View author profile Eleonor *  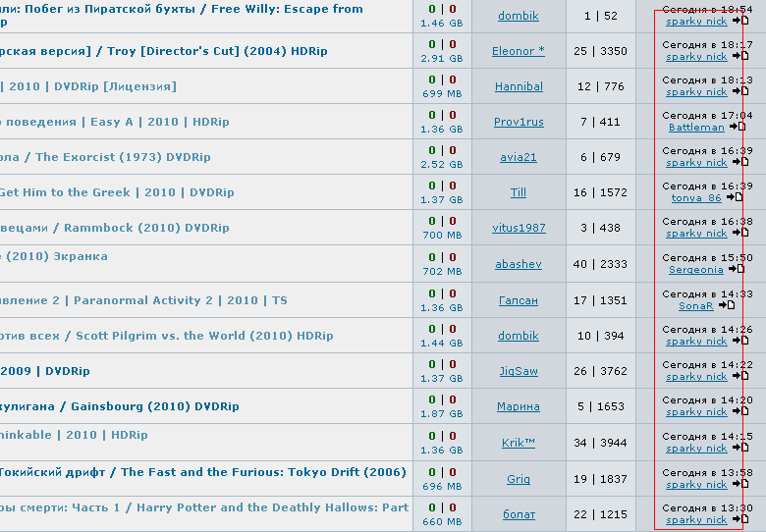pyautogui.click(x=518, y=51)
